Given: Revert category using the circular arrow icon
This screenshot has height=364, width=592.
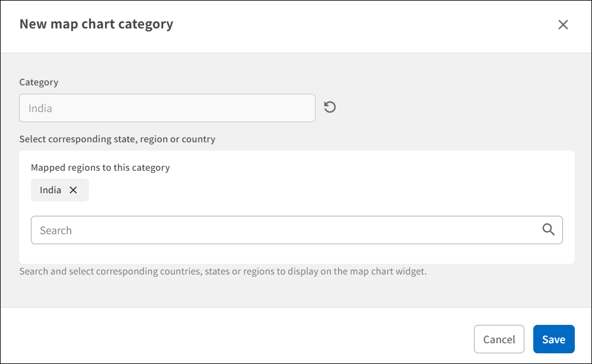Looking at the screenshot, I should (x=330, y=107).
